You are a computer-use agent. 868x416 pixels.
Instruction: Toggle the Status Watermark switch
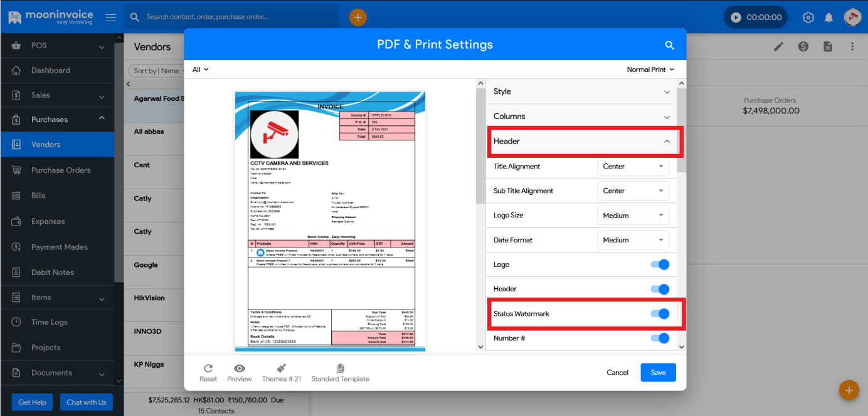point(660,313)
